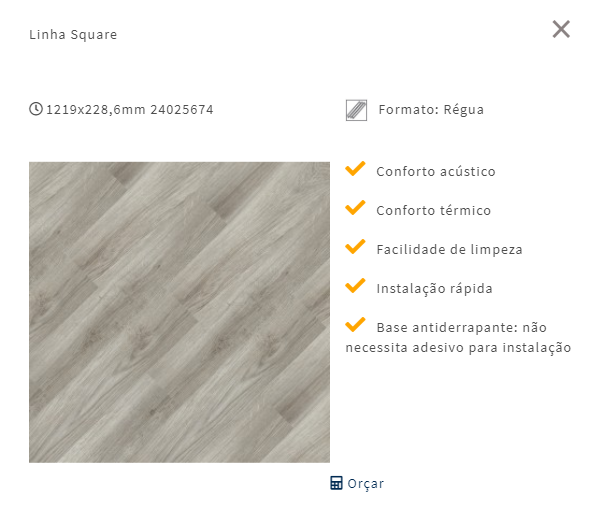This screenshot has height=522, width=595.
Task: Click the Orçar calculator icon
Action: pyautogui.click(x=336, y=483)
